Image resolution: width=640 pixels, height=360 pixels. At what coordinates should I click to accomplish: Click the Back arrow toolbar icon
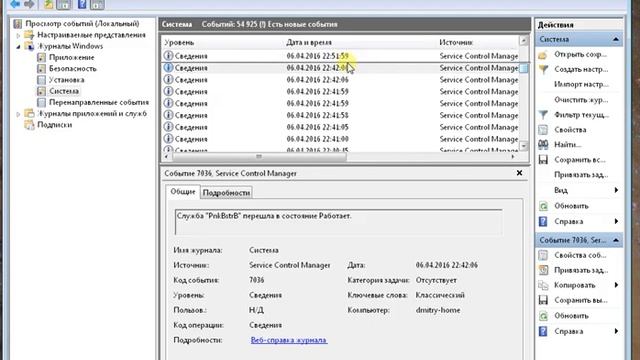(15, 4)
